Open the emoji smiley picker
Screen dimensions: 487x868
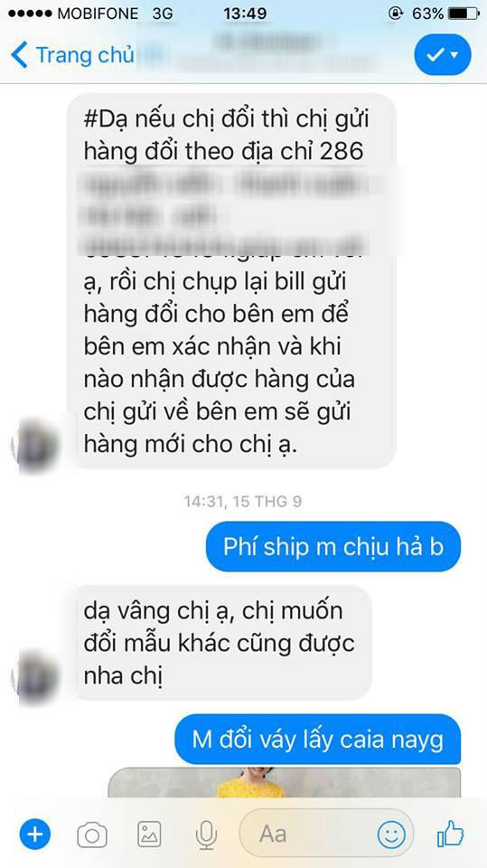coord(391,835)
